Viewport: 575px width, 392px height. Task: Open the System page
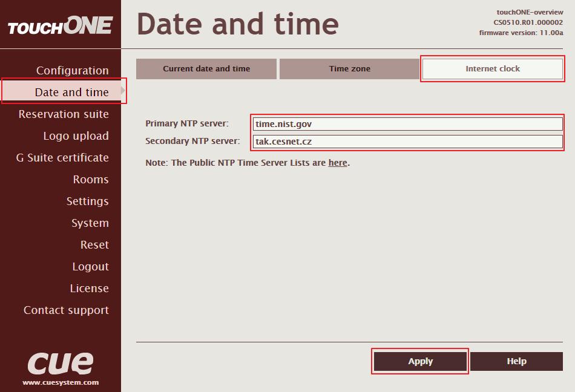pos(90,223)
